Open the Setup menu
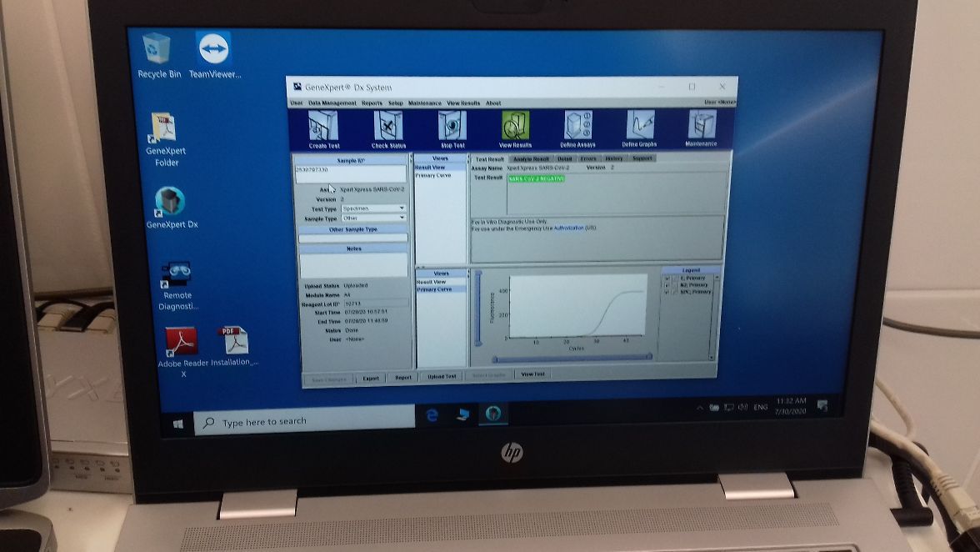 click(396, 103)
